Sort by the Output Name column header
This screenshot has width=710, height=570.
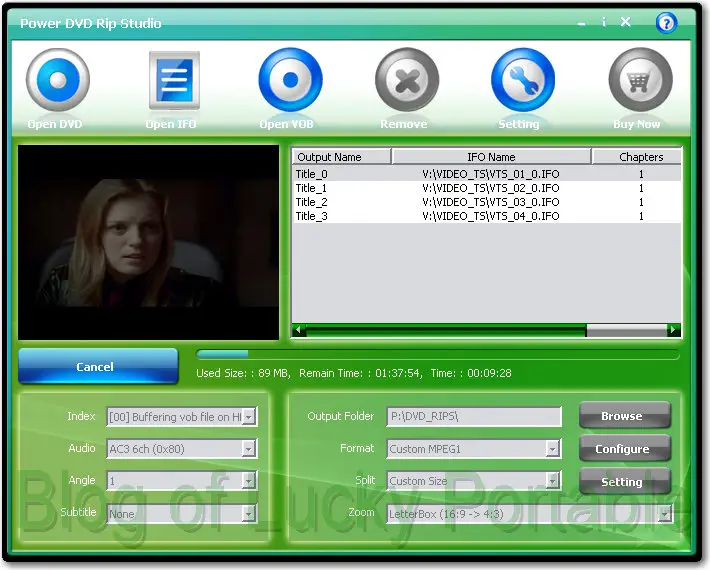(x=341, y=157)
